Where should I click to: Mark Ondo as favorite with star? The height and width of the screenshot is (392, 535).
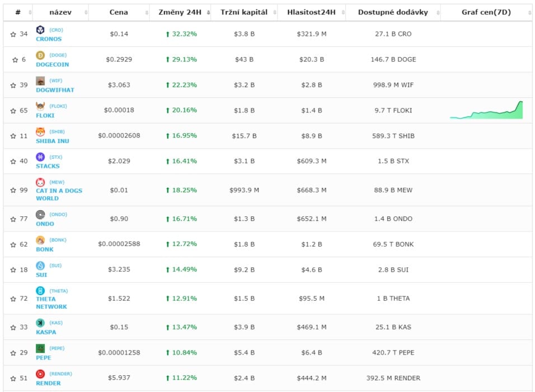pos(13,219)
